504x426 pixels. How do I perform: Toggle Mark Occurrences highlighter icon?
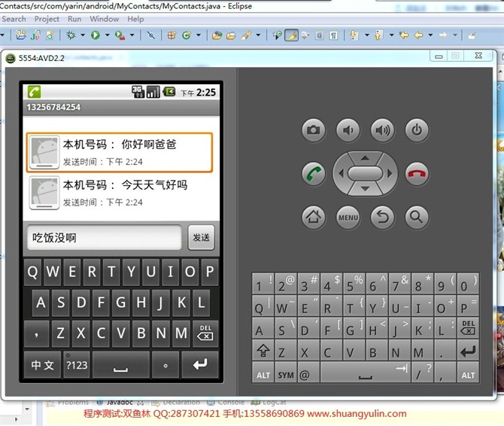(x=292, y=35)
